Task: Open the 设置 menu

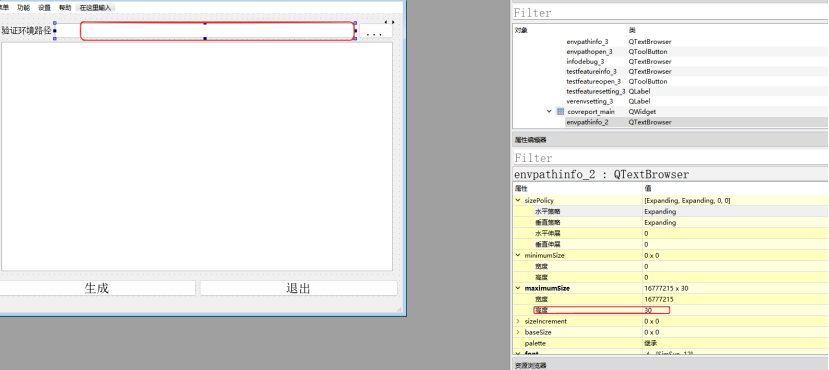Action: (44, 7)
